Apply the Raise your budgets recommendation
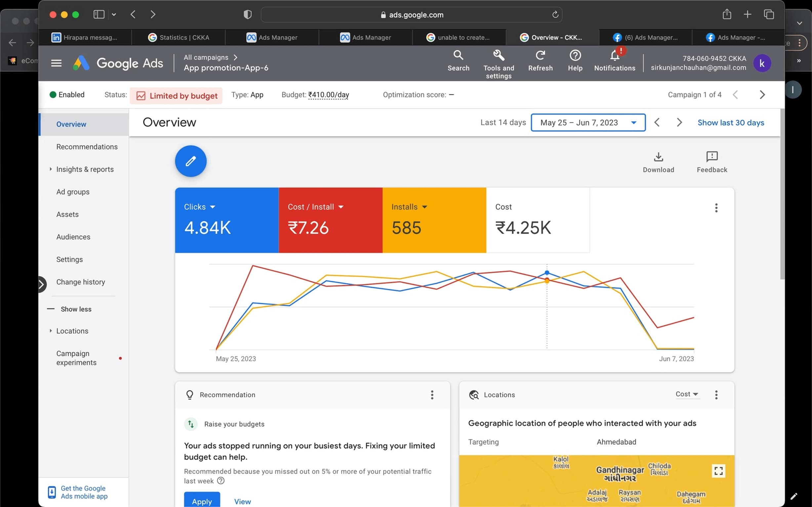This screenshot has width=812, height=507. tap(202, 501)
